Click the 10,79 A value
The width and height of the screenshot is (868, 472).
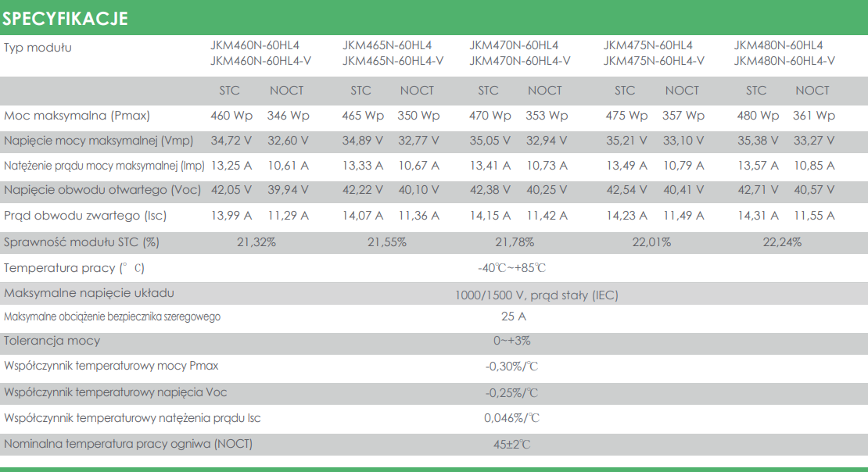coord(683,166)
